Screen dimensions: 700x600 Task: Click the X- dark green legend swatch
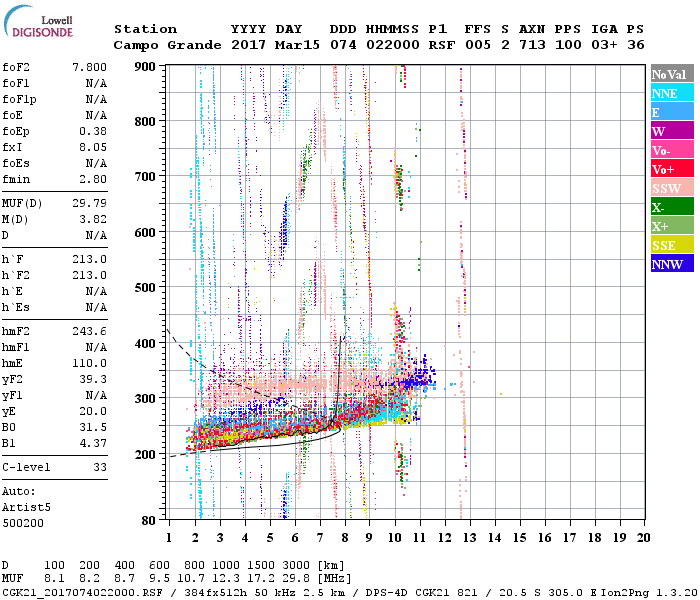click(671, 207)
